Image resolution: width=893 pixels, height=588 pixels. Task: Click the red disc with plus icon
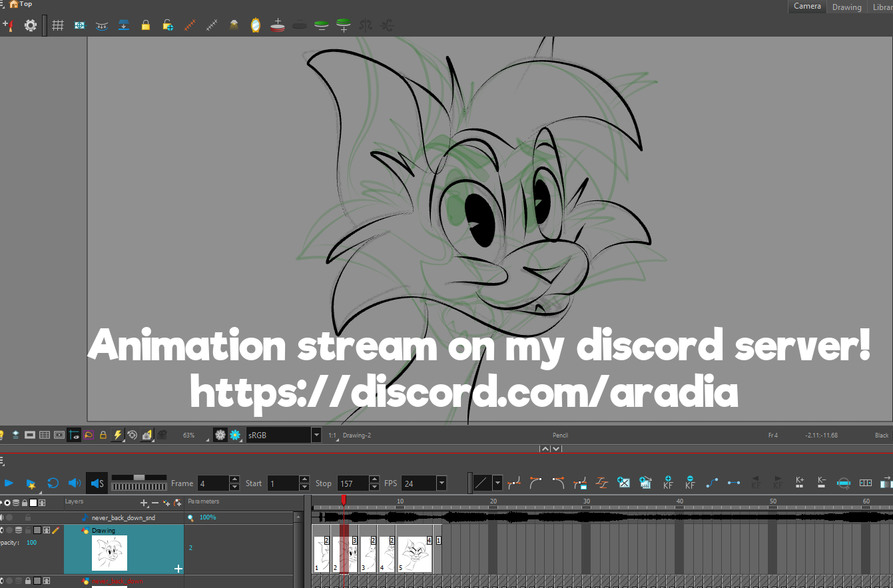coord(278,25)
